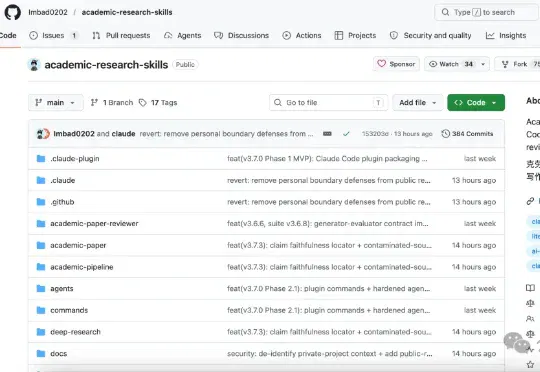Viewport: 540px width, 372px height.
Task: Open the green Code dropdown
Action: (x=476, y=103)
